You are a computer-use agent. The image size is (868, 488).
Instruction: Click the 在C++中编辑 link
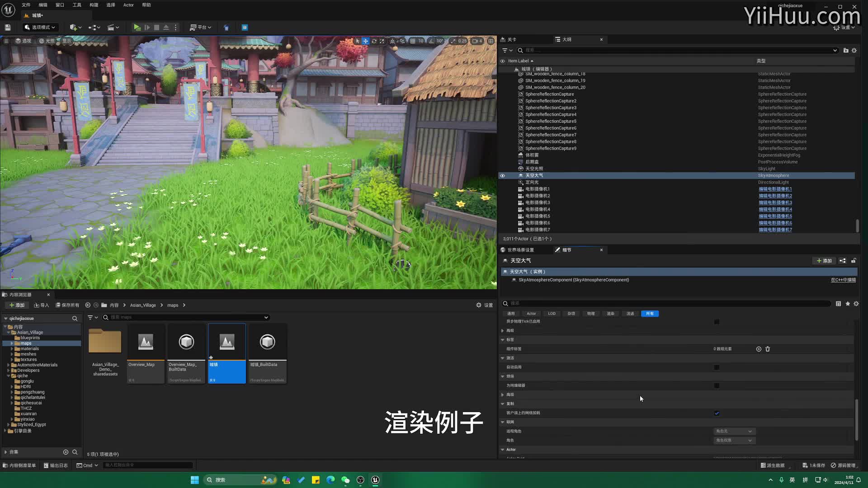(x=843, y=280)
